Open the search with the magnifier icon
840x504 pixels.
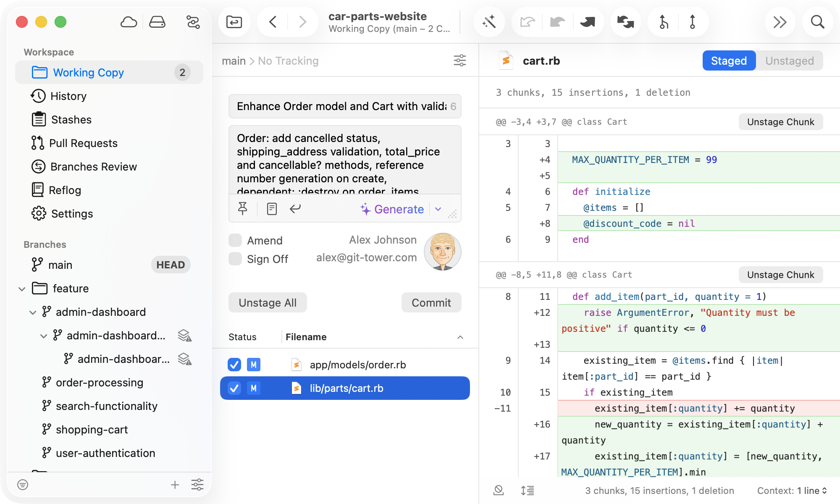(817, 22)
